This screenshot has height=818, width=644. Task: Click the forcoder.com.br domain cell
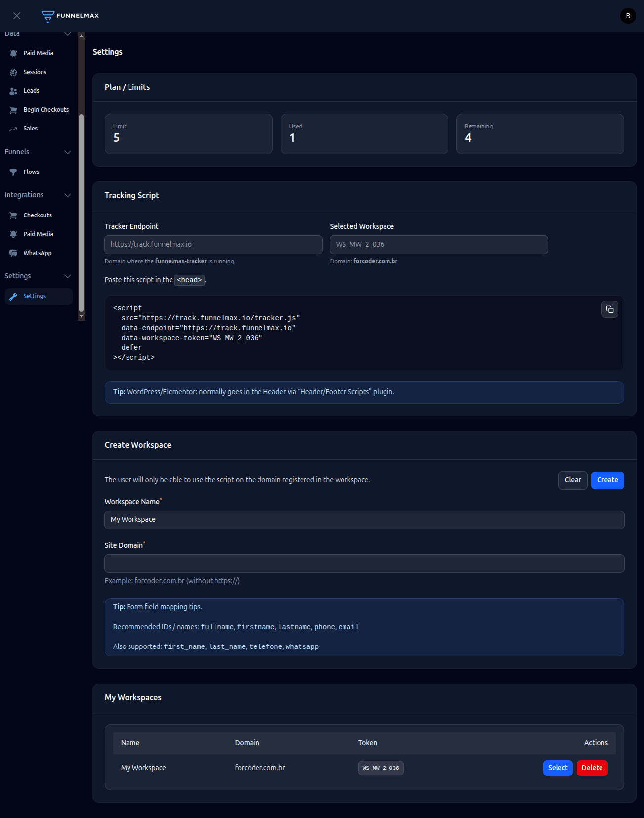coord(260,768)
